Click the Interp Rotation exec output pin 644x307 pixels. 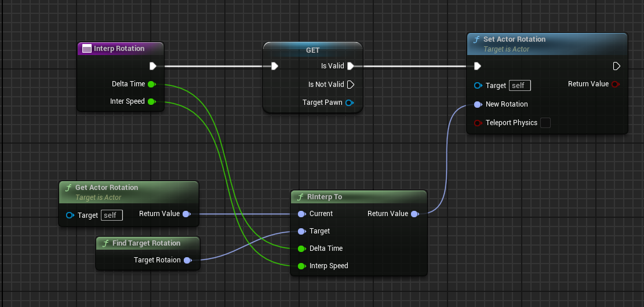click(153, 66)
